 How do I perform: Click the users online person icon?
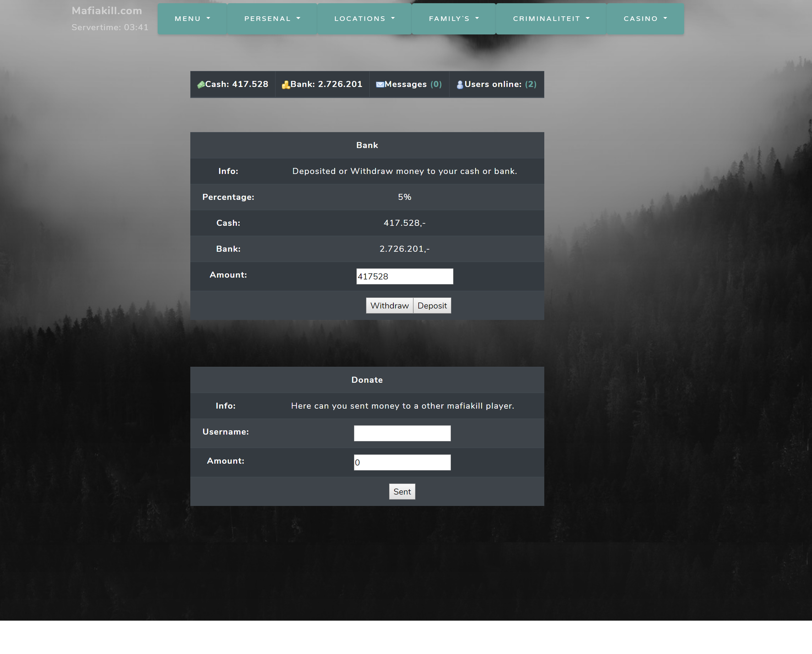(x=459, y=85)
